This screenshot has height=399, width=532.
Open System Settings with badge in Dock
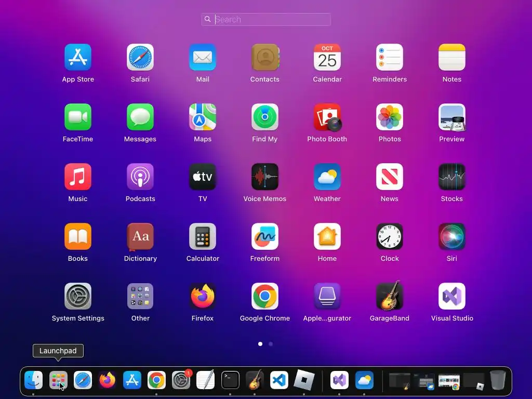tap(181, 380)
